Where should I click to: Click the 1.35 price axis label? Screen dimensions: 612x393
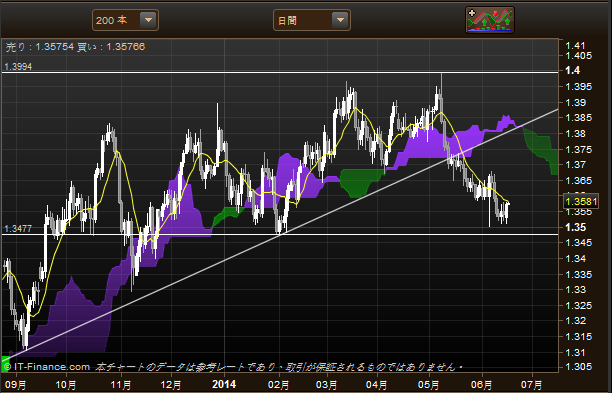click(576, 228)
